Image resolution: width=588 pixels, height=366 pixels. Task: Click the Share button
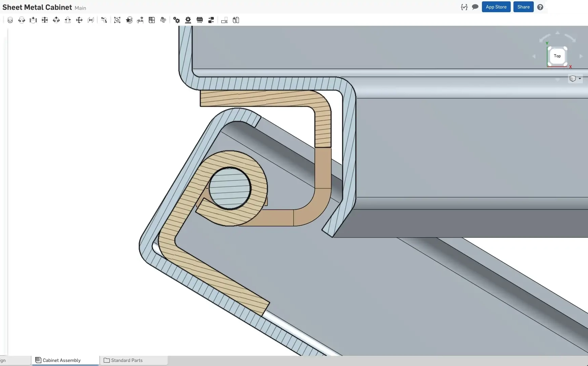click(523, 7)
